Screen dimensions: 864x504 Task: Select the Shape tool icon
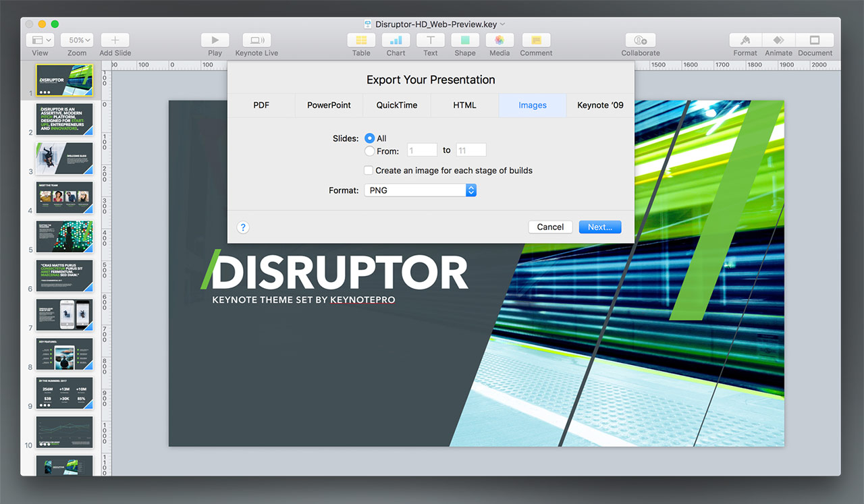(x=464, y=40)
